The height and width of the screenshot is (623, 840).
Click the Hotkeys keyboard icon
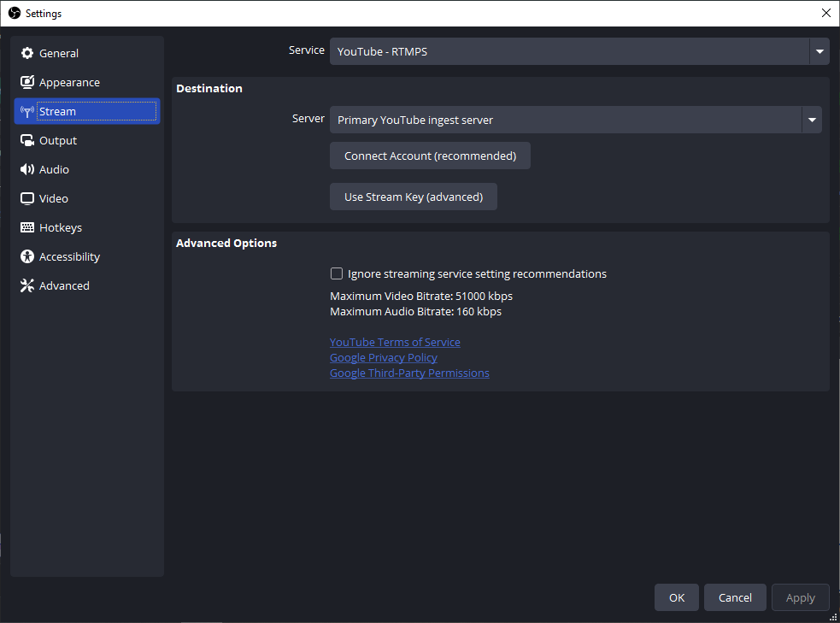(x=26, y=227)
